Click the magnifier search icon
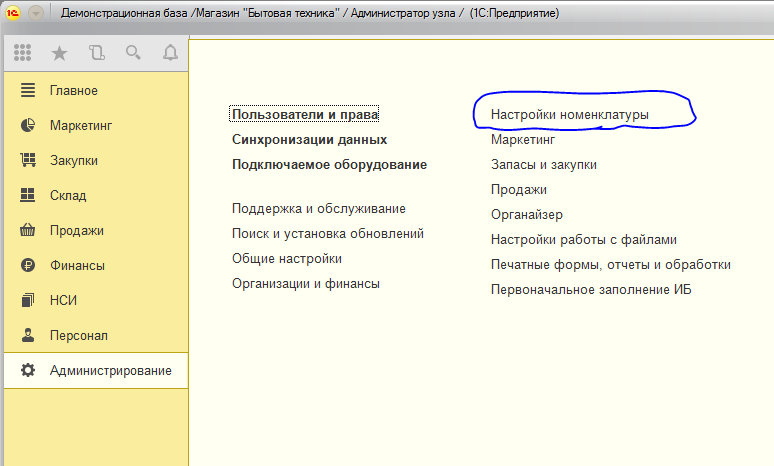Viewport: 774px width, 466px height. [x=133, y=52]
